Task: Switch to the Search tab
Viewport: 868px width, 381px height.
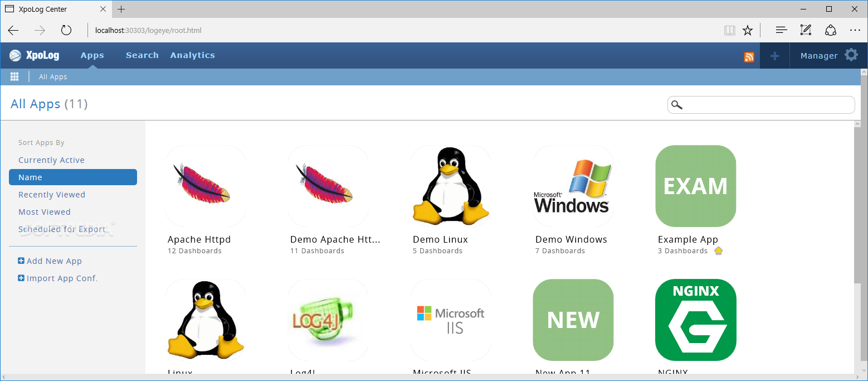Action: coord(142,55)
